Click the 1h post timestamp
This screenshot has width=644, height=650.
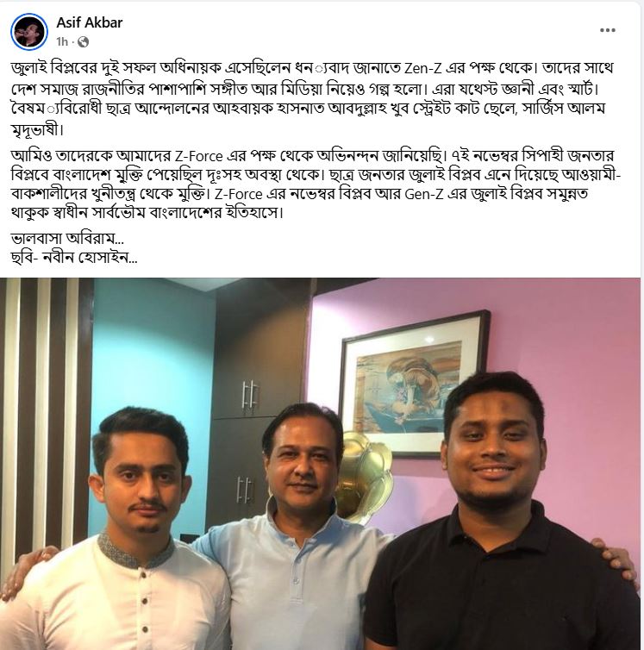[x=62, y=42]
